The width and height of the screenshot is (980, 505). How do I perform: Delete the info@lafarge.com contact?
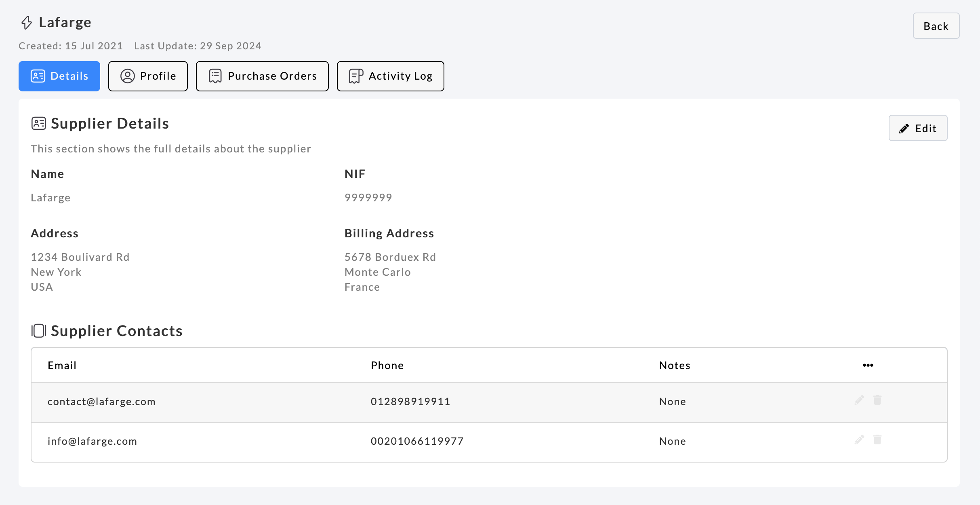[877, 440]
